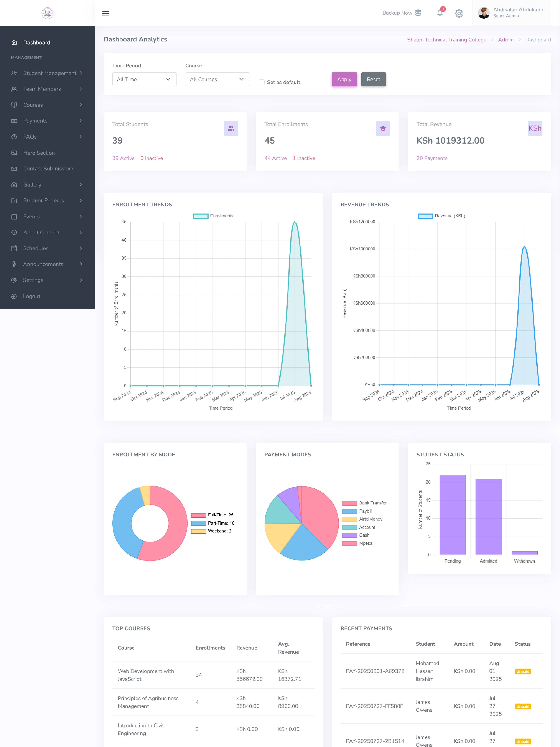Expand the Team Members chevron

pos(81,89)
